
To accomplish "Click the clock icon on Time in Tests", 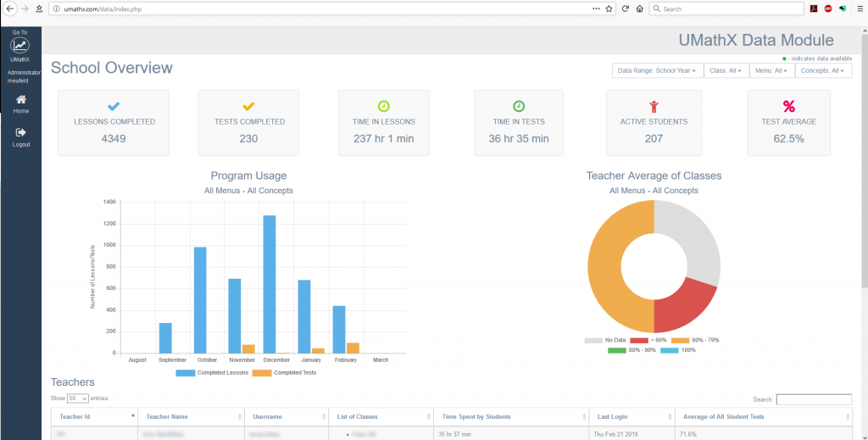I will pos(519,106).
